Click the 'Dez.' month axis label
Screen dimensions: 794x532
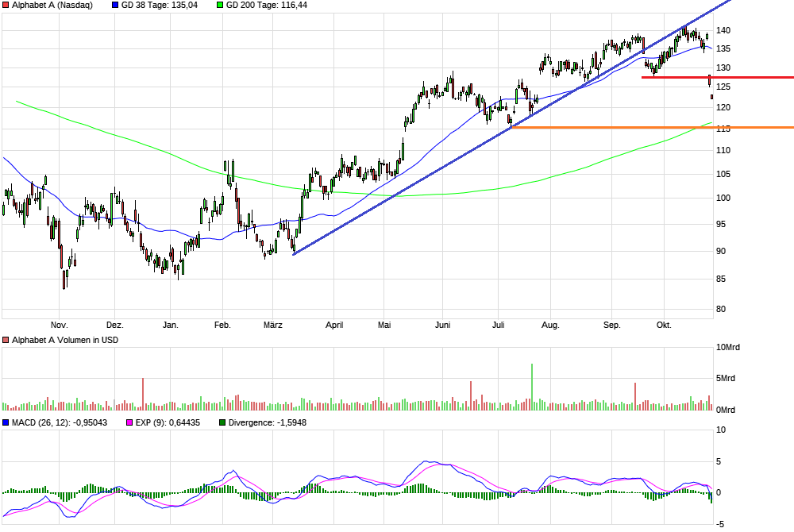tap(115, 325)
